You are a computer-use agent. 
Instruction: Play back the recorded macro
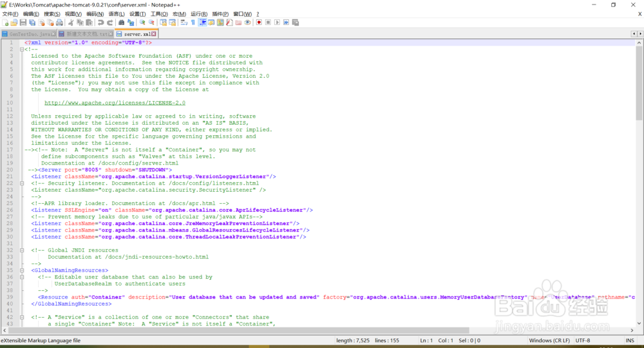[x=277, y=23]
